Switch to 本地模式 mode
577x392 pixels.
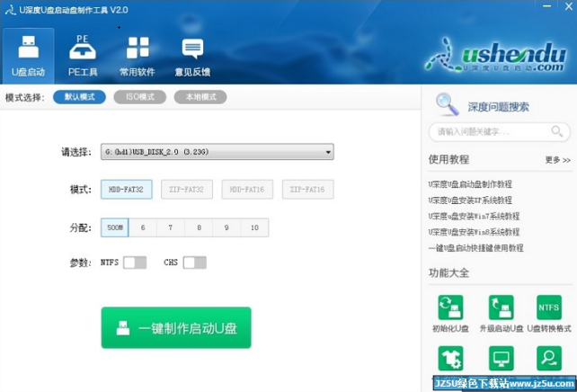point(200,97)
